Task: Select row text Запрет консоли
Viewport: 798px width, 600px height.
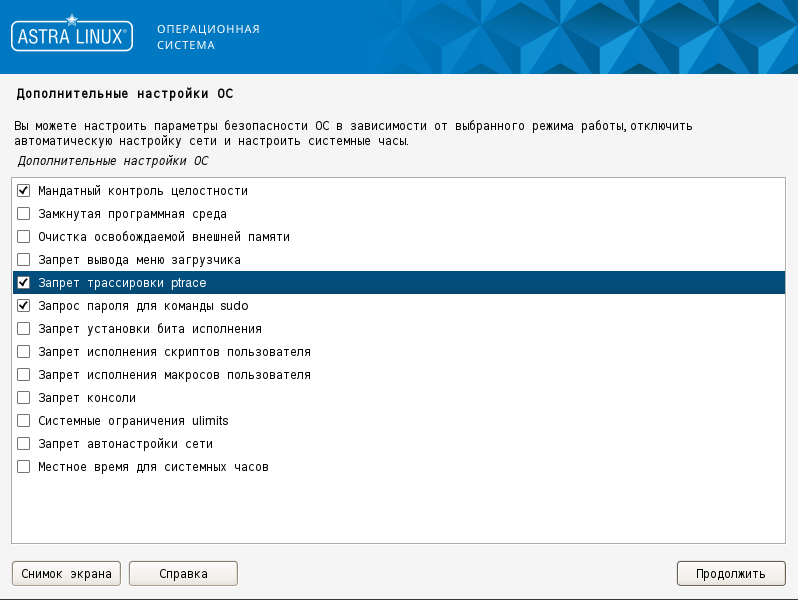Action: [87, 397]
